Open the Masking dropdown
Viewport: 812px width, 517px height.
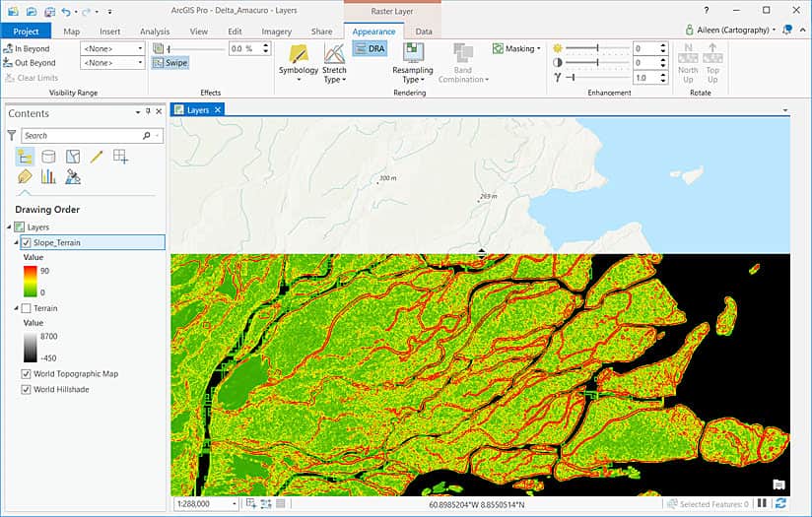point(516,48)
